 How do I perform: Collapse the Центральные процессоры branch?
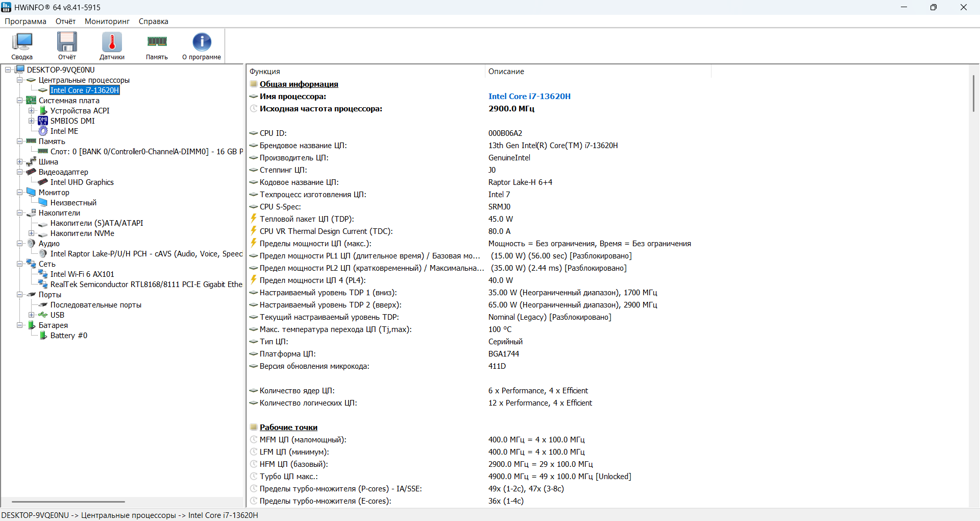(x=20, y=80)
